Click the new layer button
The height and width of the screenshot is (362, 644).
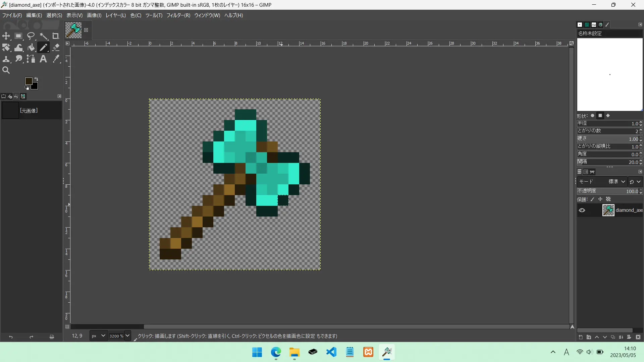point(581,337)
